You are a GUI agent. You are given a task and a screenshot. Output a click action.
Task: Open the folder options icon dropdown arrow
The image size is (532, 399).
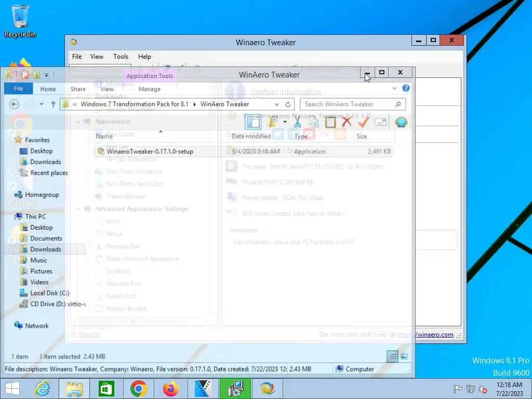(285, 122)
